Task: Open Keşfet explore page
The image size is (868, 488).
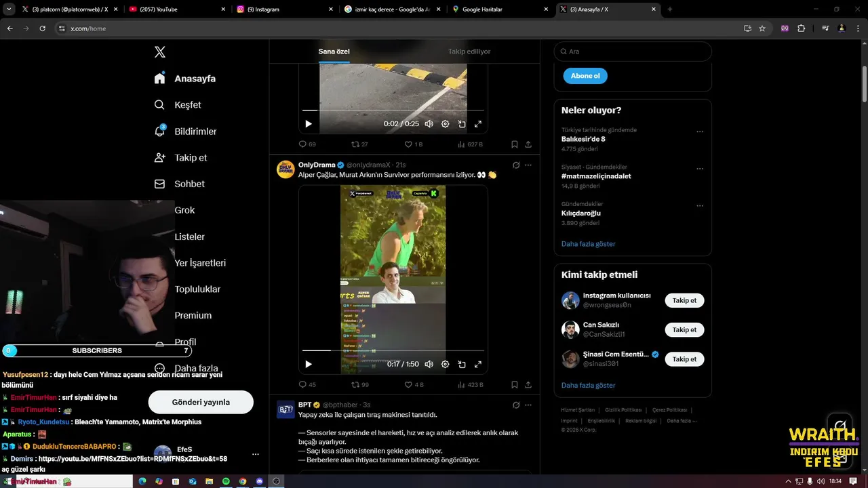Action: click(178, 105)
